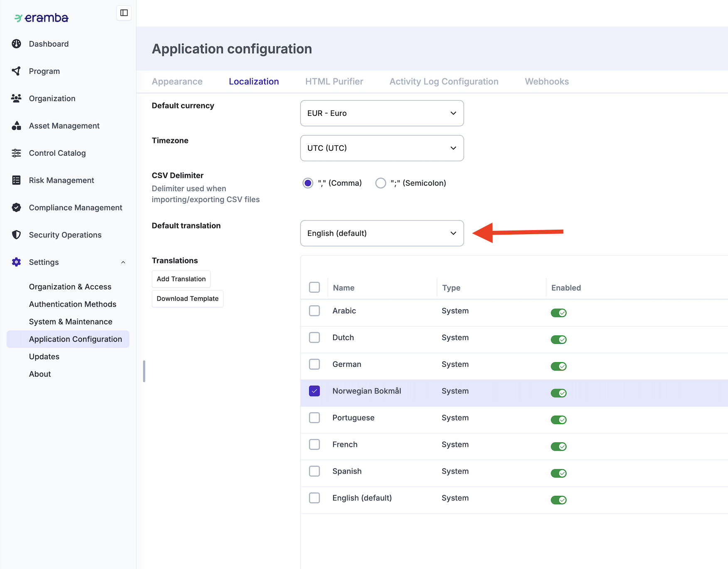Open the Default currency dropdown

click(x=382, y=113)
